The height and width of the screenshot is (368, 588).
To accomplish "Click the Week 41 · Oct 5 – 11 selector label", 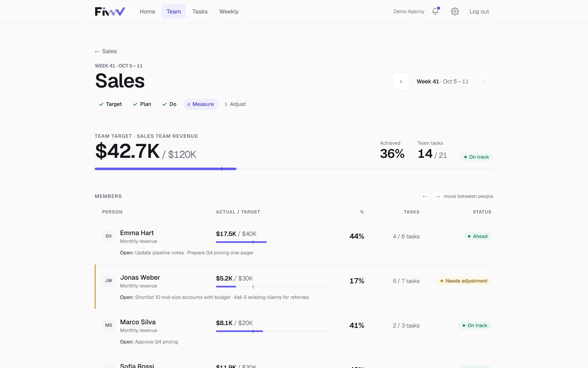I will 442,82.
